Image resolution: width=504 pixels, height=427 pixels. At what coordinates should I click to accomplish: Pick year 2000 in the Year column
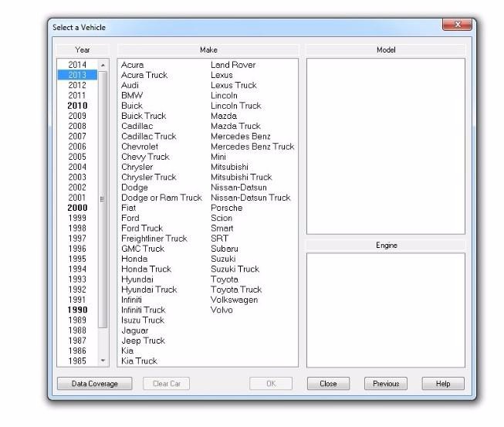click(x=77, y=208)
